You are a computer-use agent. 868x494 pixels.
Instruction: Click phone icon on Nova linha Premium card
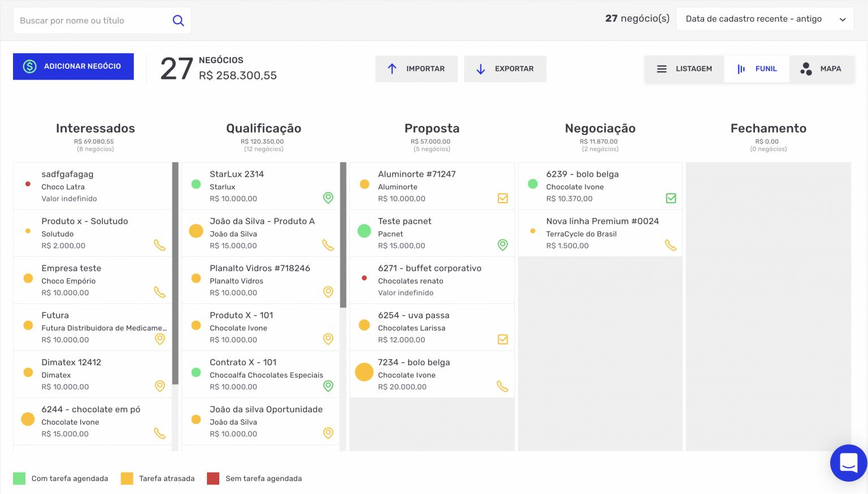point(670,245)
